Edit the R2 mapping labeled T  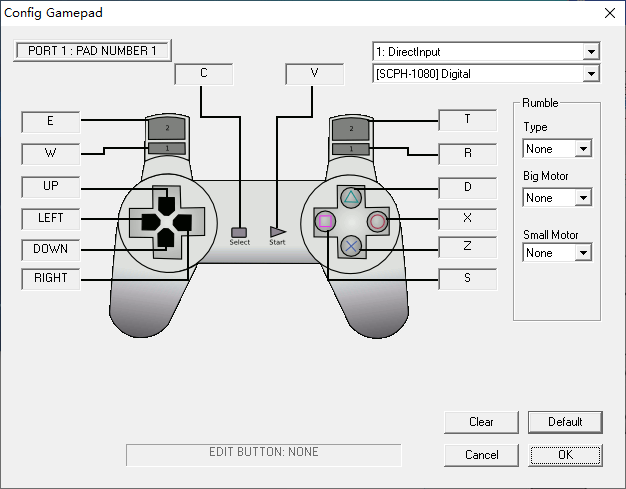click(x=468, y=120)
